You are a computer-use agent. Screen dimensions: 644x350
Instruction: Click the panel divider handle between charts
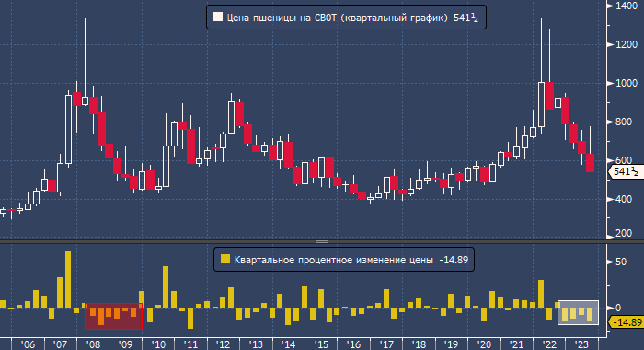point(322,242)
